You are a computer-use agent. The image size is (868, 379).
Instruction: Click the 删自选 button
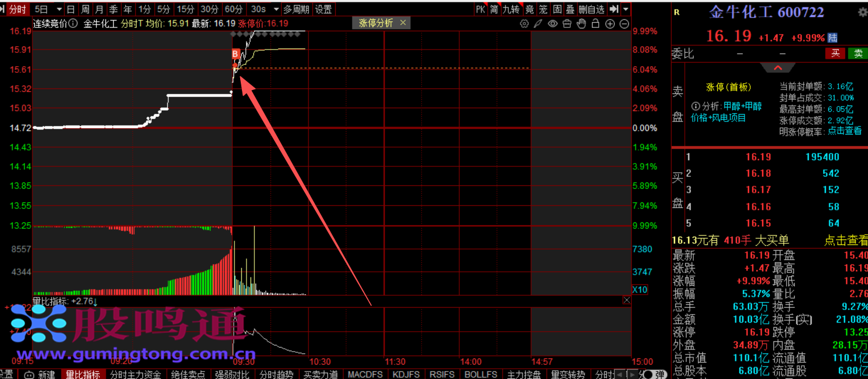(x=591, y=9)
